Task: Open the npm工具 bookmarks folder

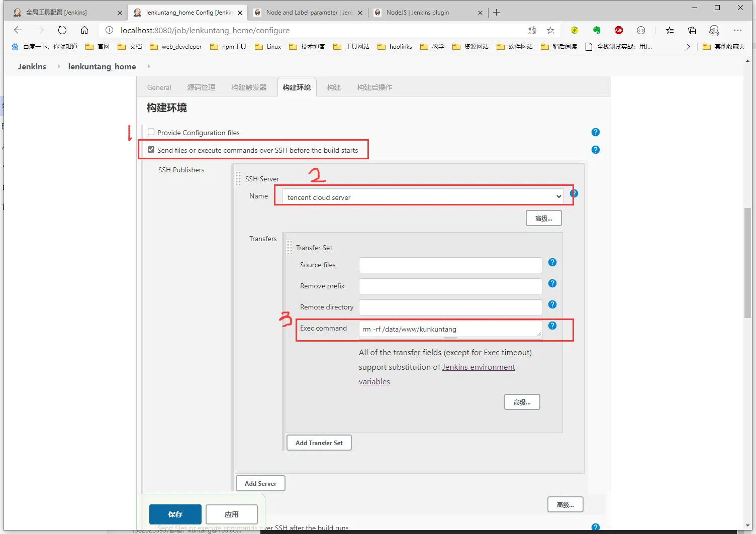Action: coord(228,47)
